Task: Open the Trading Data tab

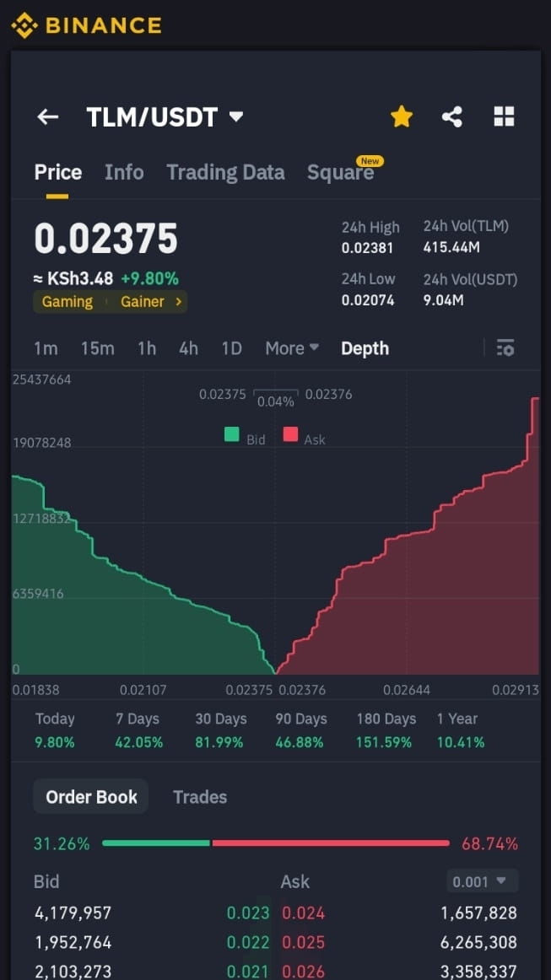Action: click(x=225, y=173)
